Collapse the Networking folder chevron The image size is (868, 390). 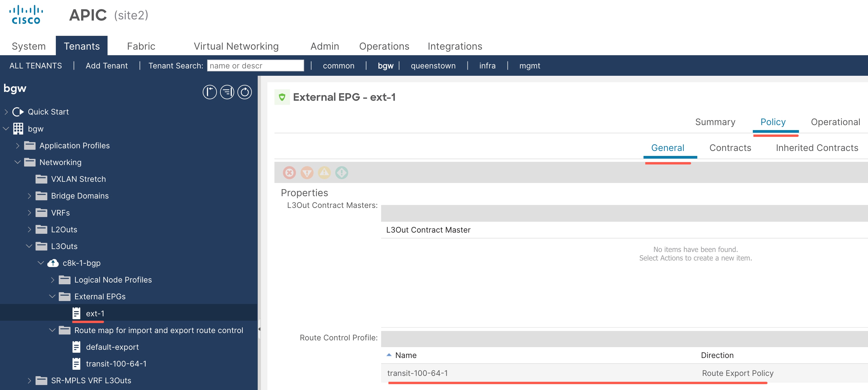click(18, 162)
